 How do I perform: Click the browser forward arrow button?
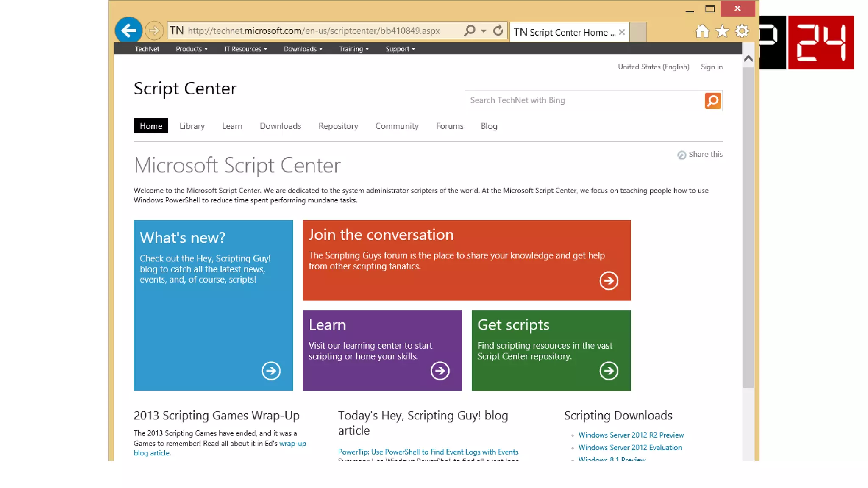tap(154, 30)
